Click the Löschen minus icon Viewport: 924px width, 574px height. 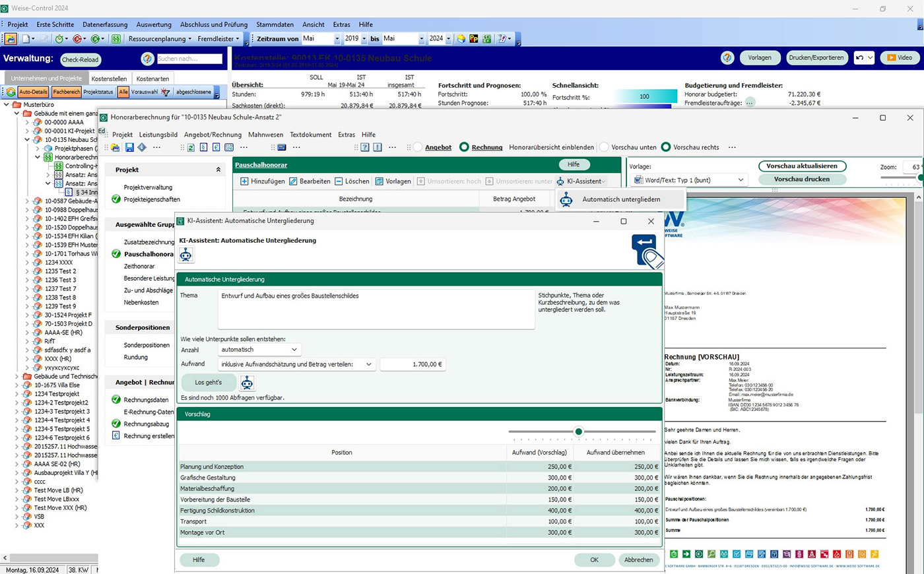339,181
